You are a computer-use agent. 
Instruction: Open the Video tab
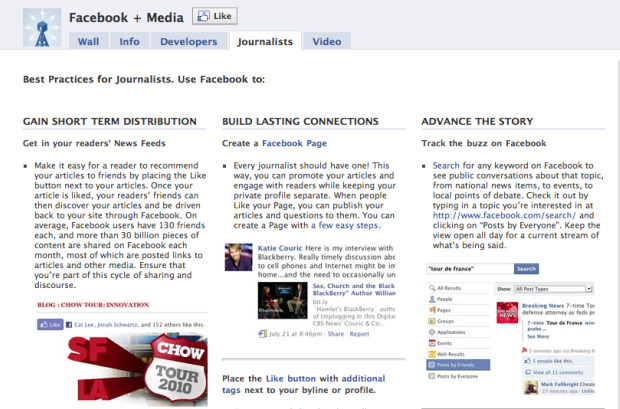click(325, 42)
